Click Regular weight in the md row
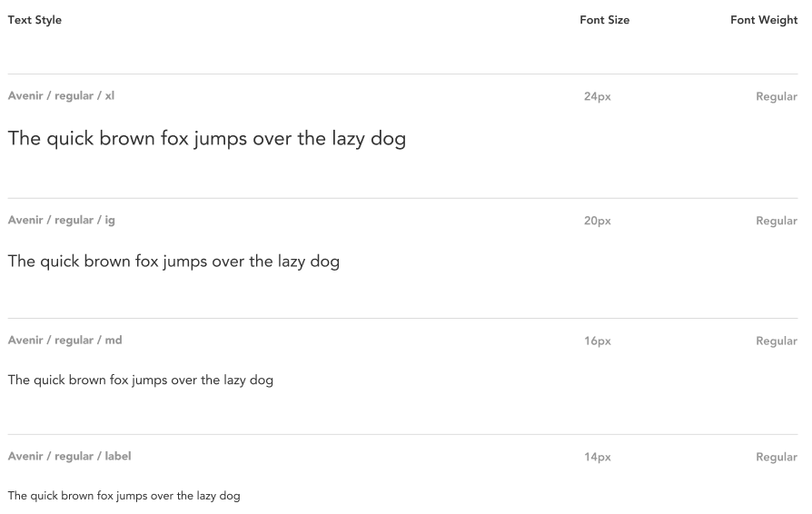 click(777, 341)
